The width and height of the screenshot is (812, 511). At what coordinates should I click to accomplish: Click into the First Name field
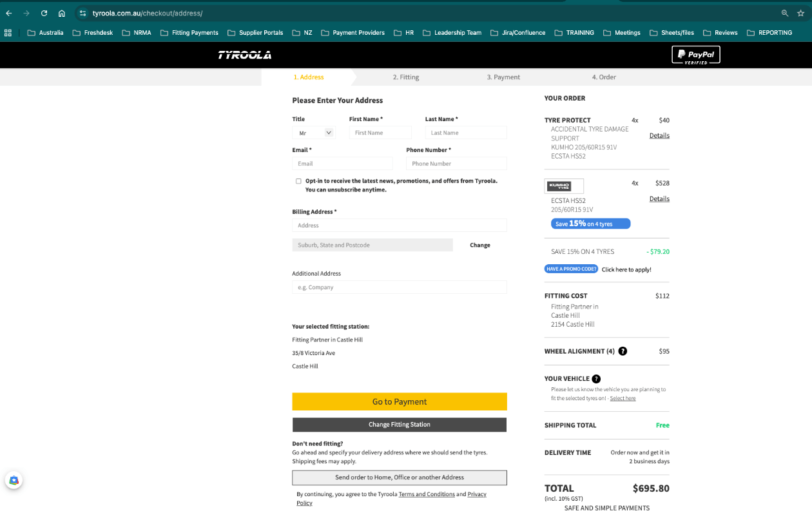380,133
